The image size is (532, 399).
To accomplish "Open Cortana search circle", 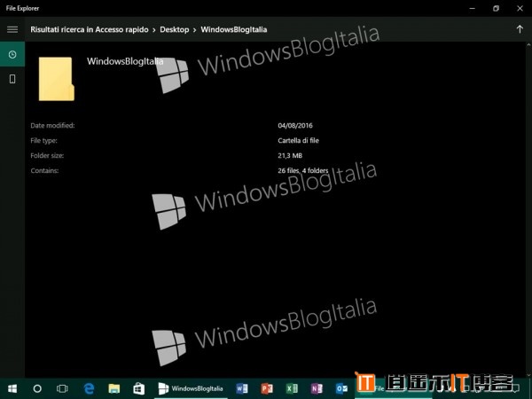I will (x=37, y=388).
